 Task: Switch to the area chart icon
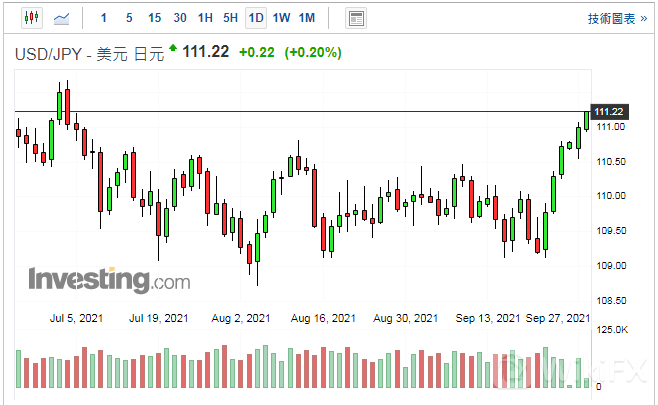(62, 18)
